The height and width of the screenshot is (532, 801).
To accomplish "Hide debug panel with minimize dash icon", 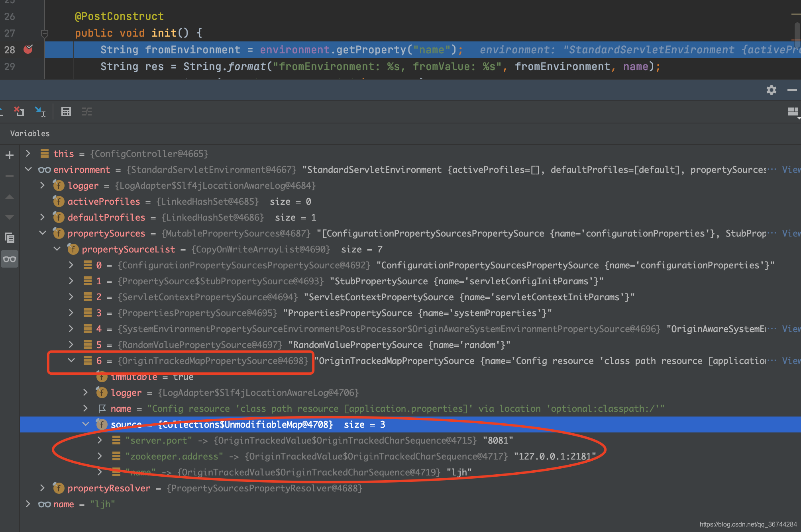I will pos(792,90).
